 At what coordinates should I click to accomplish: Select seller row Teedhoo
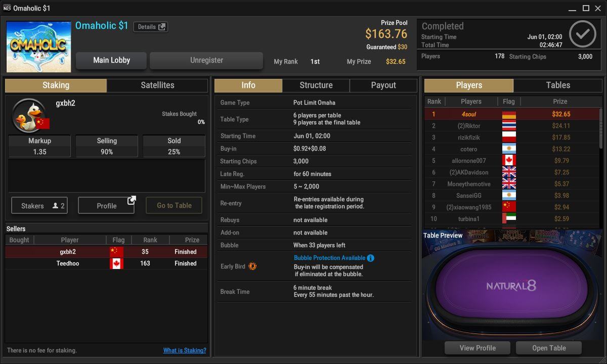106,263
